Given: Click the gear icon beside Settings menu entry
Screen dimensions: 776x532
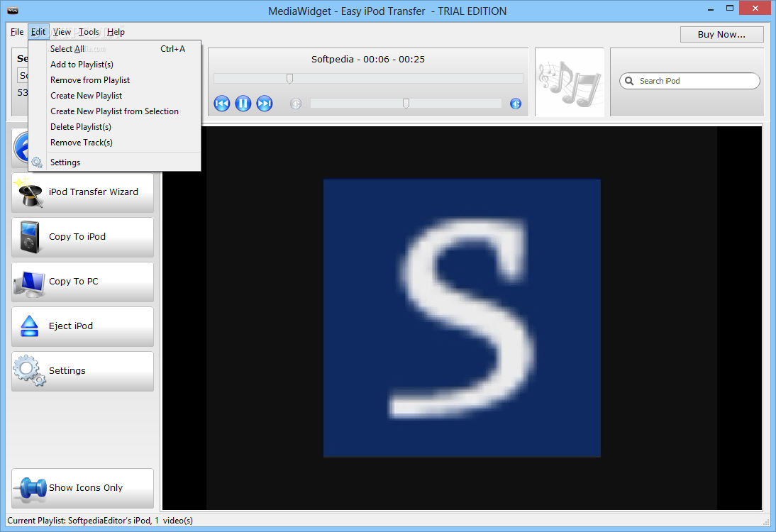Looking at the screenshot, I should (37, 162).
